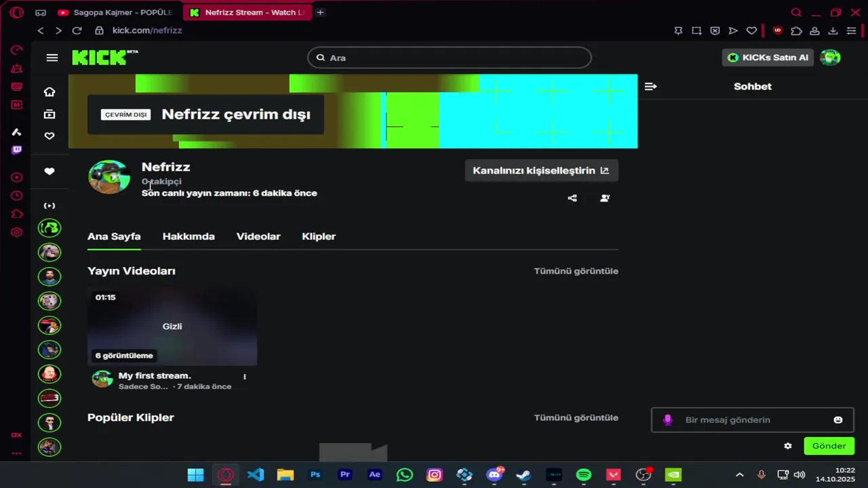This screenshot has width=868, height=488.
Task: Open the Videolar tab
Action: click(258, 237)
